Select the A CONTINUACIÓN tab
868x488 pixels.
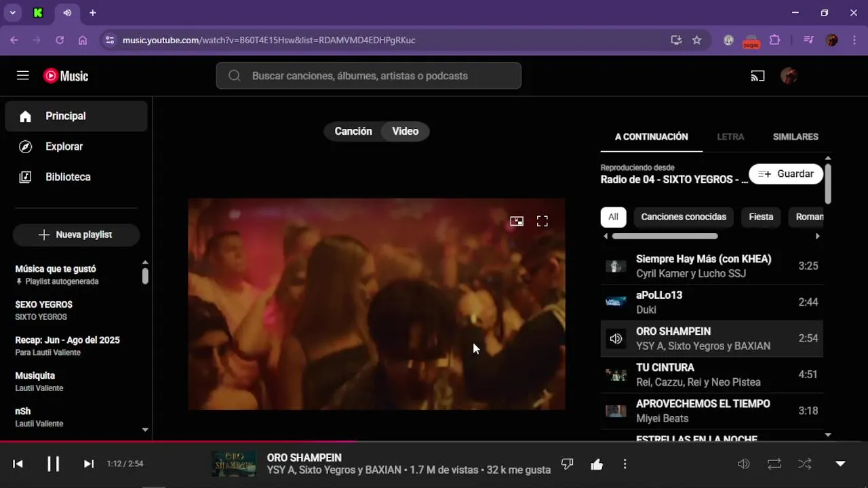[x=652, y=137]
